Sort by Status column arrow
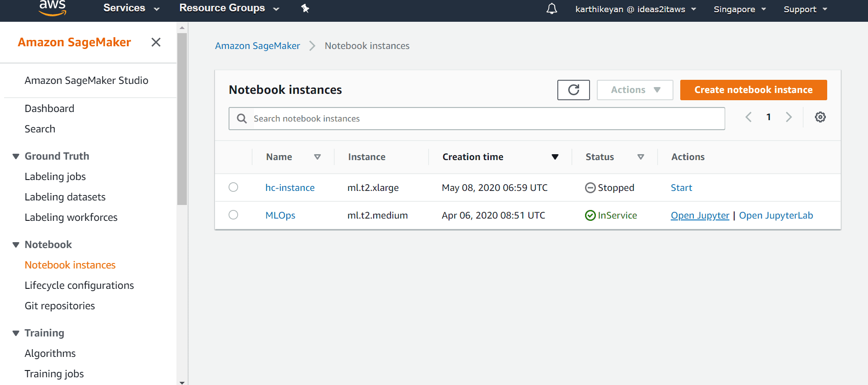 [640, 157]
